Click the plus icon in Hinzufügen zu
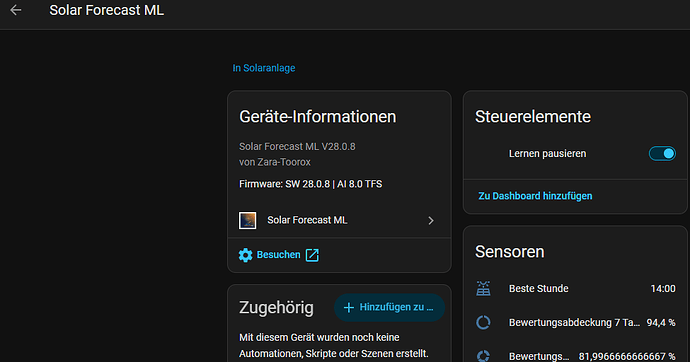The image size is (690, 362). coord(349,307)
